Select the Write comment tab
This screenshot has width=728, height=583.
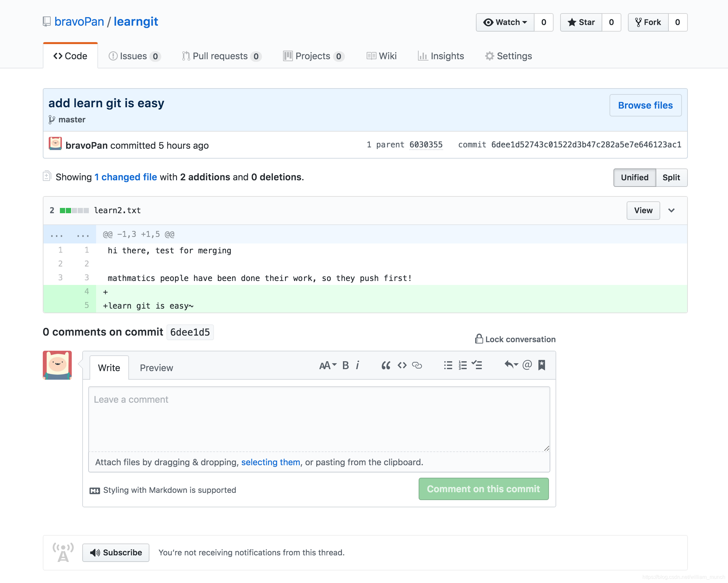[109, 368]
